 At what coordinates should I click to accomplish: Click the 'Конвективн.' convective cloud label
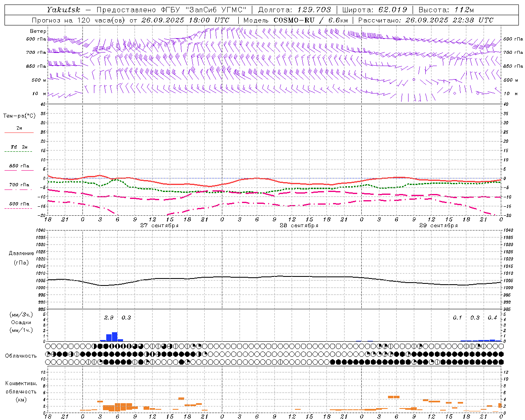(x=21, y=383)
